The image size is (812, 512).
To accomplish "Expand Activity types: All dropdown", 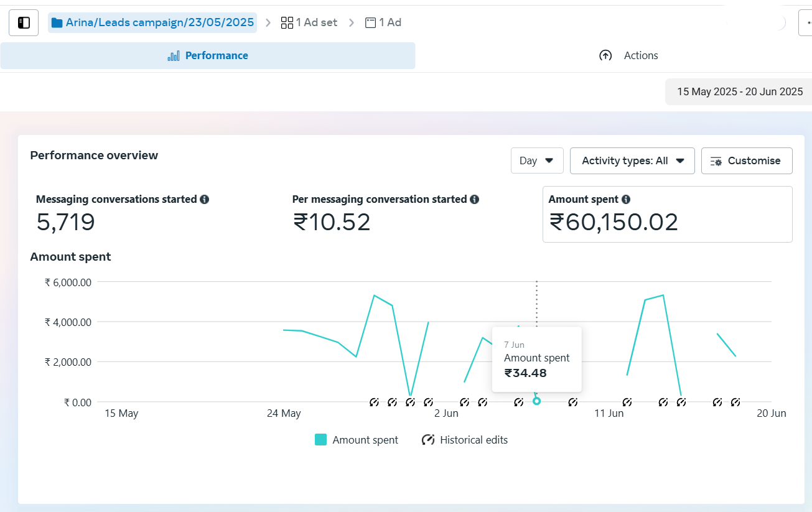I will tap(632, 161).
